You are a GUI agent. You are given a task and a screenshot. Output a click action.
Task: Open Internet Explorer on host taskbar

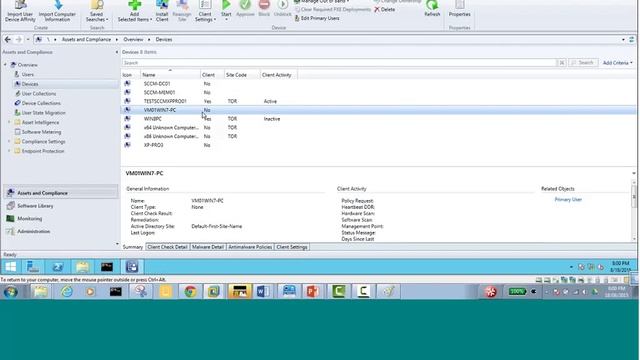(x=67, y=291)
